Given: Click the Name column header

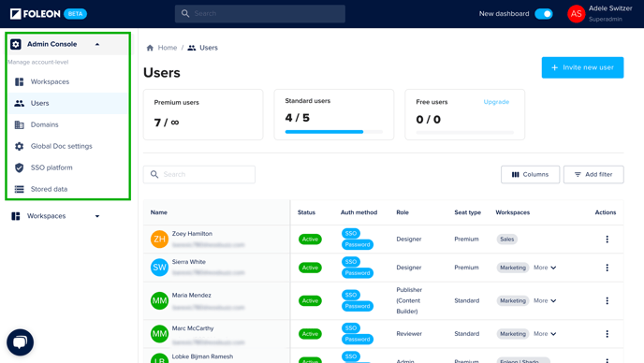Looking at the screenshot, I should tap(158, 212).
